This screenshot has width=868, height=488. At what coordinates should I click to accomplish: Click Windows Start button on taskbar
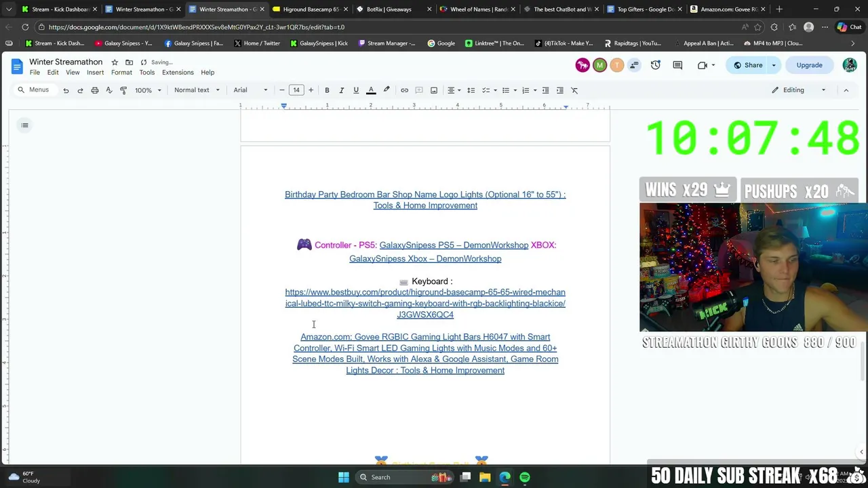point(344,477)
